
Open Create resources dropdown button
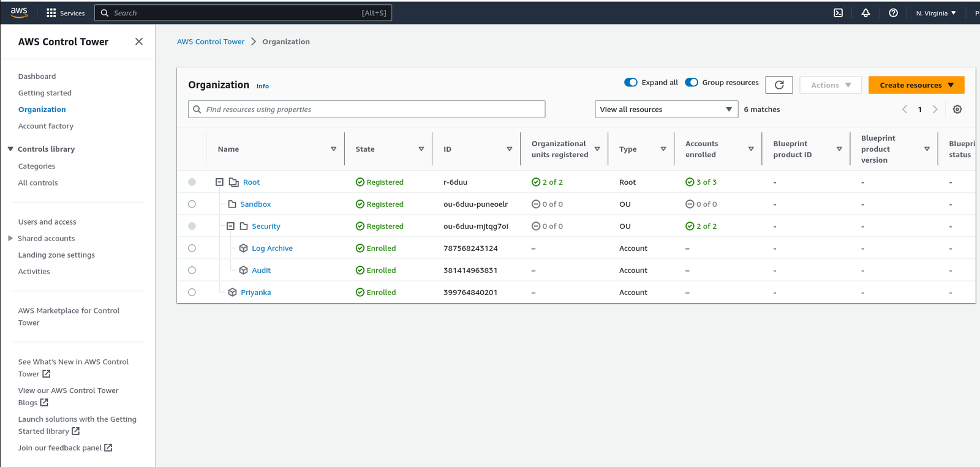pyautogui.click(x=916, y=85)
